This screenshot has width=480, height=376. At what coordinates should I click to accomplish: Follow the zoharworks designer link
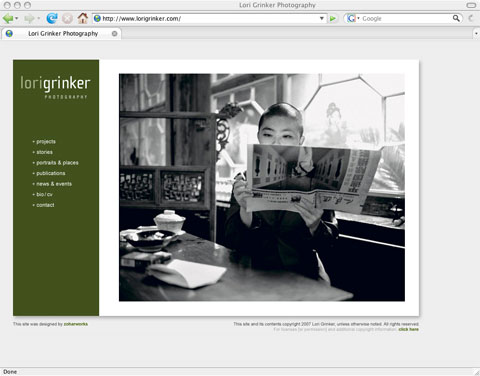click(76, 324)
